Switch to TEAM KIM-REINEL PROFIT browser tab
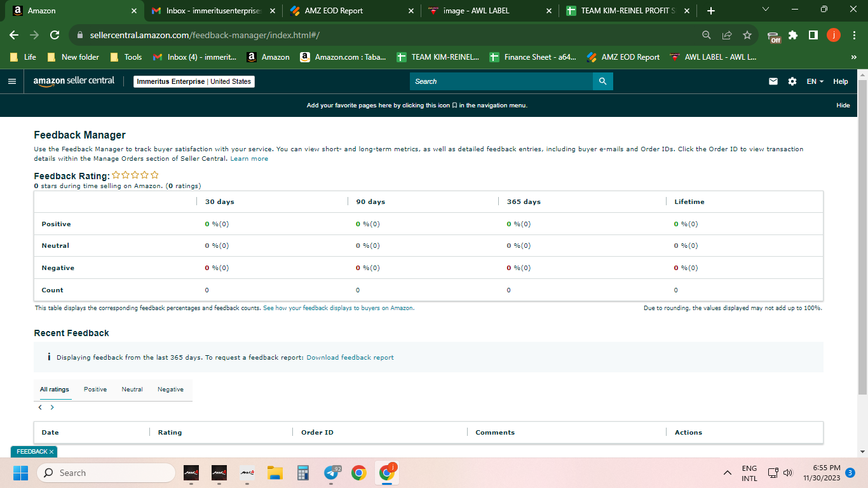868x488 pixels. coord(627,11)
